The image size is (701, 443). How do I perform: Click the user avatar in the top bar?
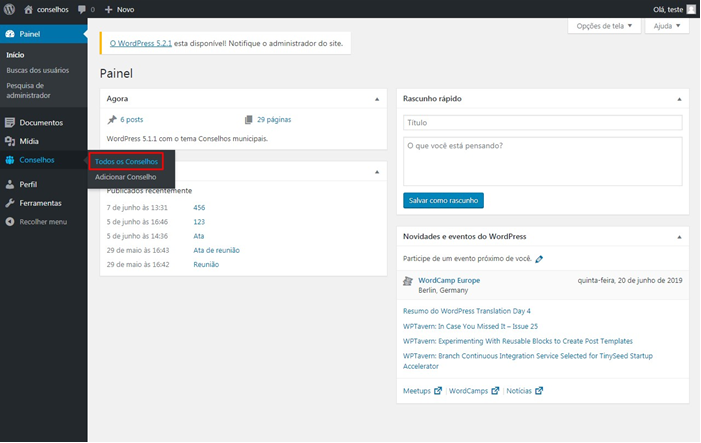click(691, 9)
